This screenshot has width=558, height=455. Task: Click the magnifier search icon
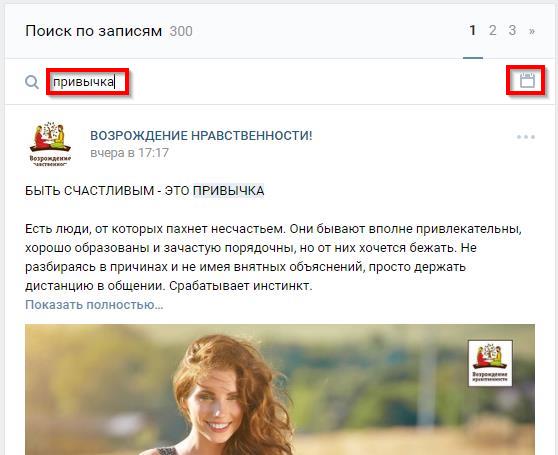tap(32, 82)
